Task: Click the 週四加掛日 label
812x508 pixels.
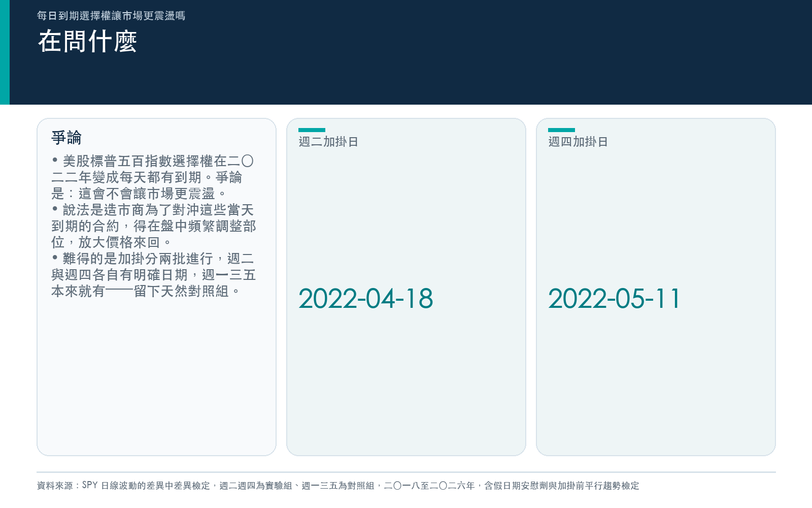Action: coord(578,142)
